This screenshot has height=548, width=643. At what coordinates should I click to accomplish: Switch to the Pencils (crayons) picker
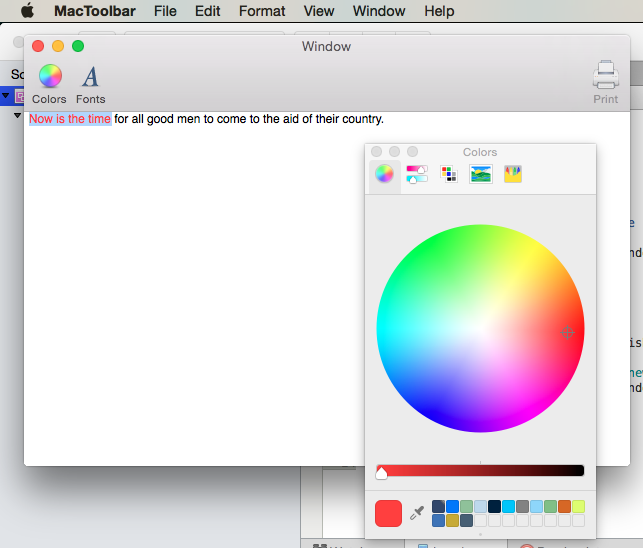coord(513,174)
